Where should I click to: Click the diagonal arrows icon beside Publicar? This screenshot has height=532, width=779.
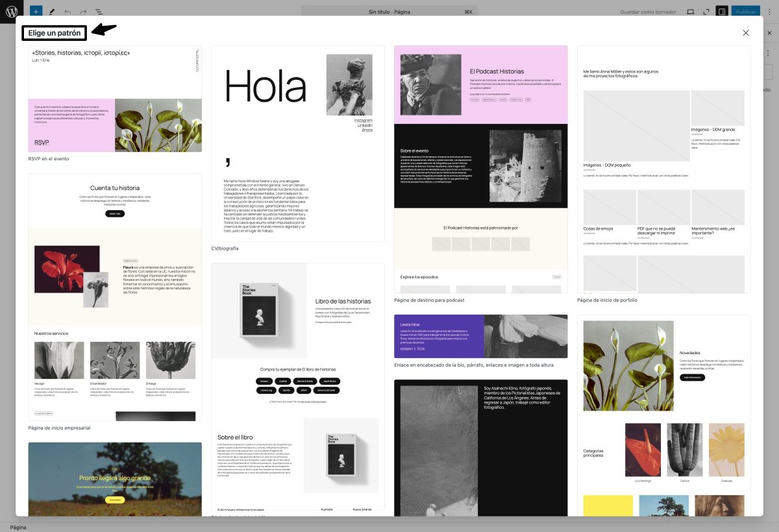(706, 12)
